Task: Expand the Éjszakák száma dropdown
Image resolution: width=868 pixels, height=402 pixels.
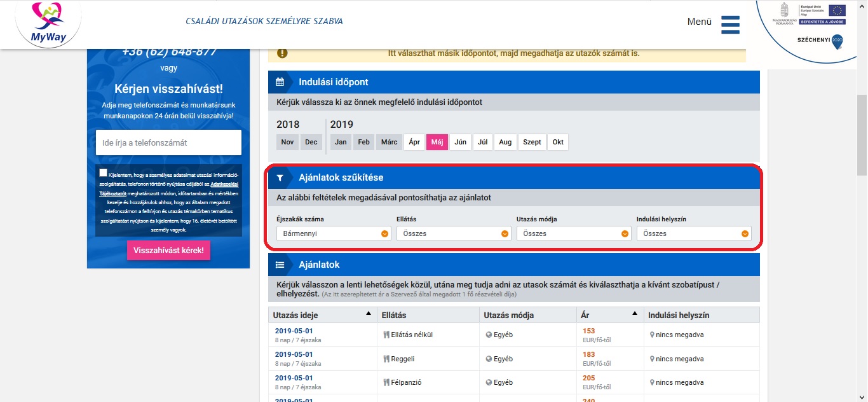Action: tap(334, 233)
